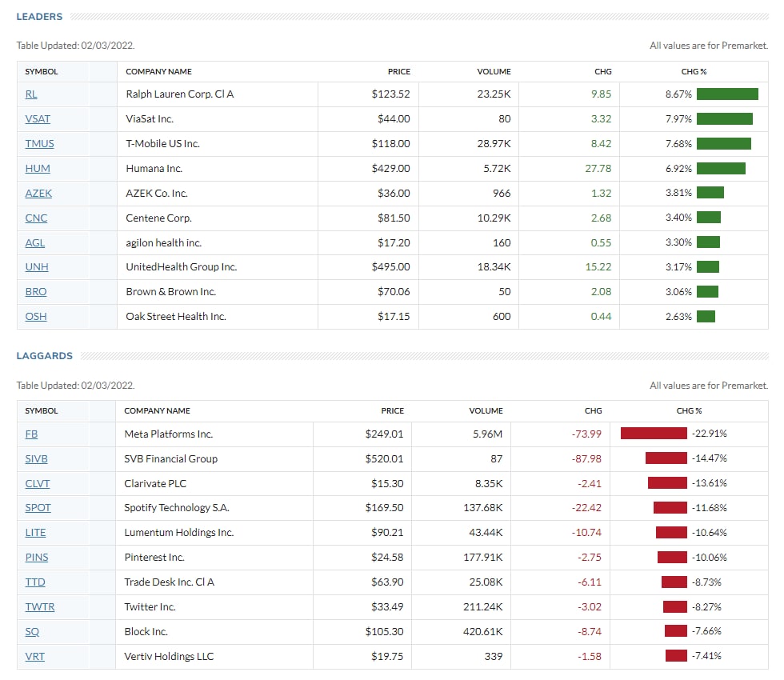This screenshot has height=680, width=784.
Task: Select 'Ralph Lauren Corp. Cl A' company name
Action: [179, 94]
